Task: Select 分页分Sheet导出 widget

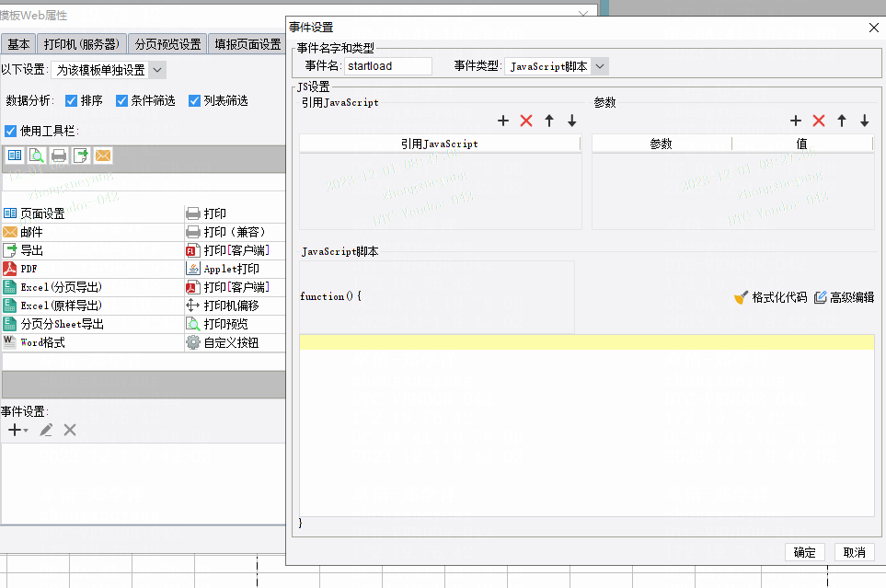Action: (93, 324)
